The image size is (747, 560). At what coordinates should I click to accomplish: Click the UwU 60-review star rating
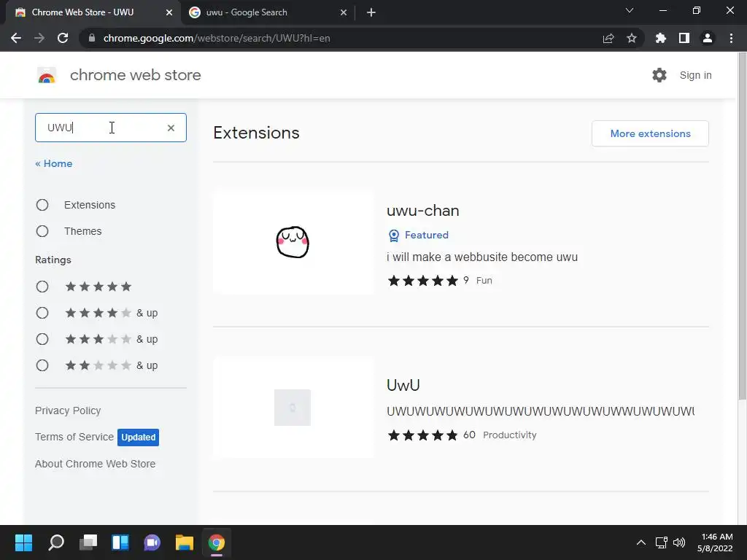click(422, 435)
